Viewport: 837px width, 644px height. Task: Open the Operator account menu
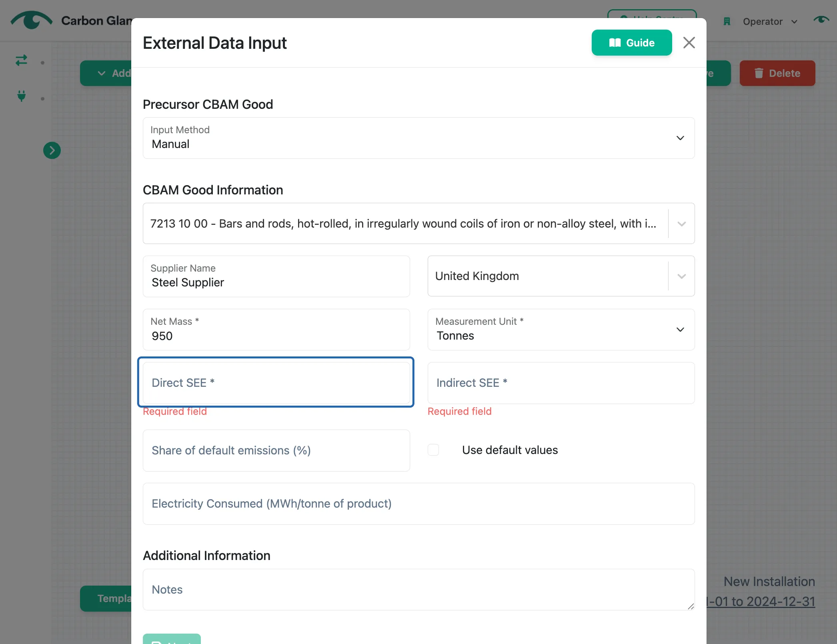click(x=770, y=22)
